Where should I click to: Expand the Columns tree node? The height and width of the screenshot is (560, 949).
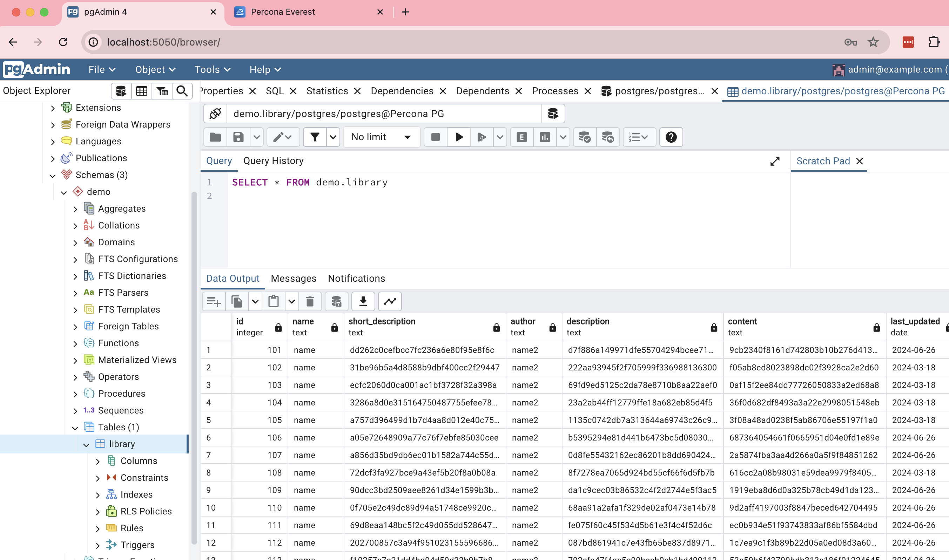pos(98,461)
